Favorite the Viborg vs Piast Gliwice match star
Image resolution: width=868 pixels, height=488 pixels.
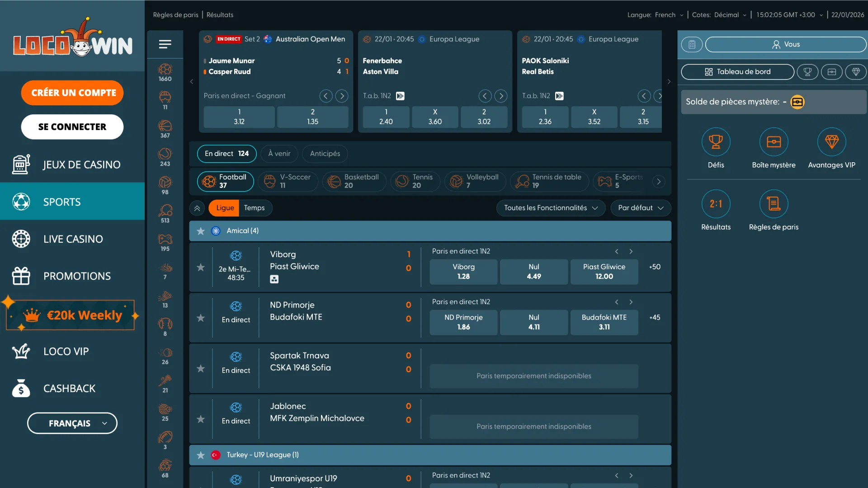point(200,267)
